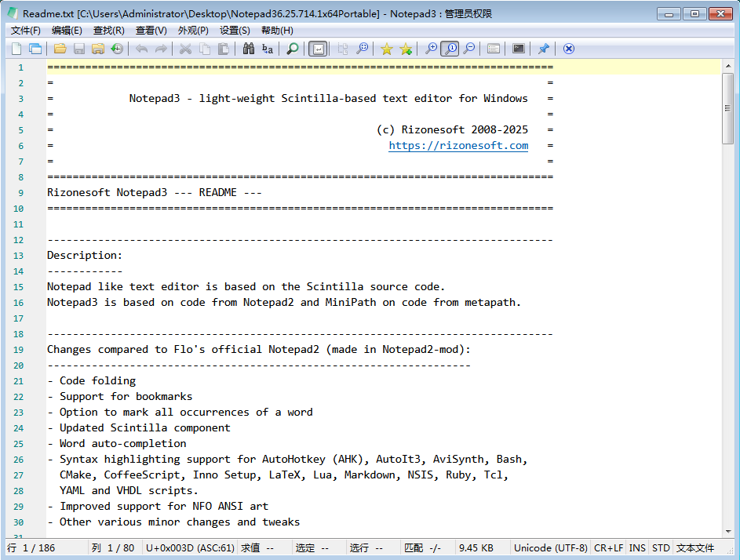Toggle INS insert mode in status bar
740x560 pixels.
pyautogui.click(x=637, y=547)
